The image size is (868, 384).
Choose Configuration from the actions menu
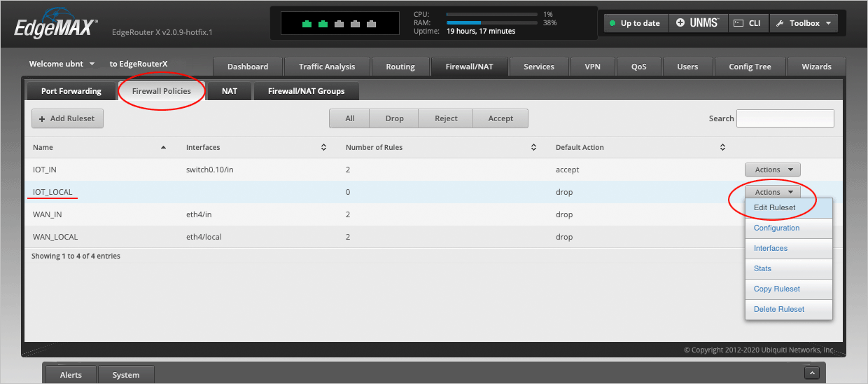(x=789, y=228)
